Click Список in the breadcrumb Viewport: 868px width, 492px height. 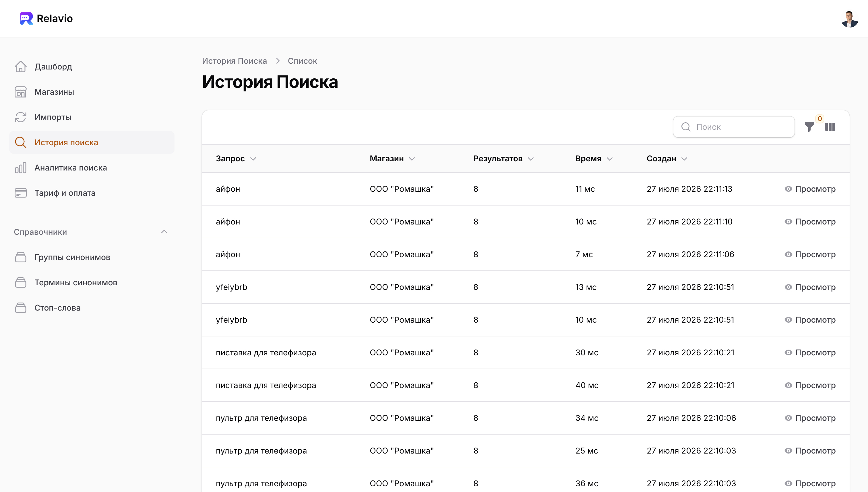click(x=303, y=61)
